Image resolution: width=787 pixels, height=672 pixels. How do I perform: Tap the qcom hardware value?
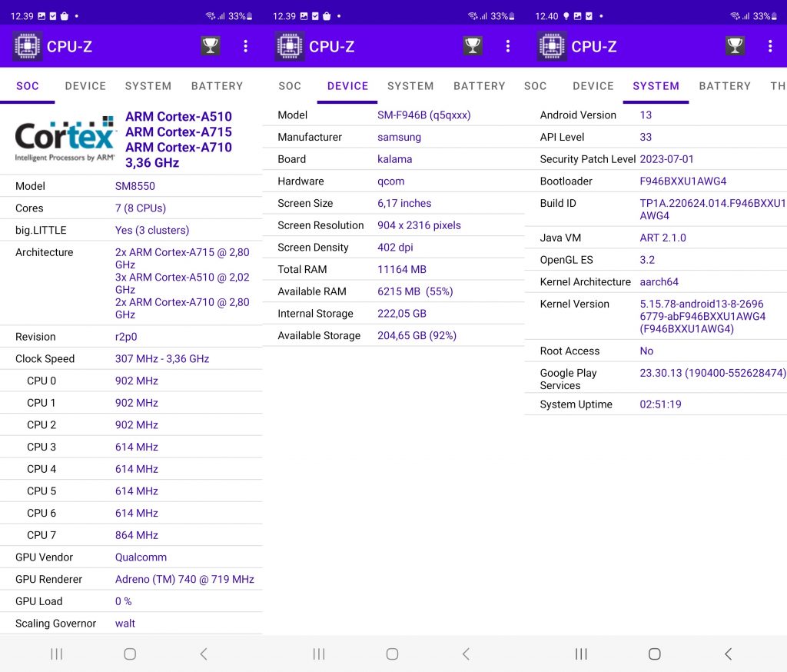391,181
